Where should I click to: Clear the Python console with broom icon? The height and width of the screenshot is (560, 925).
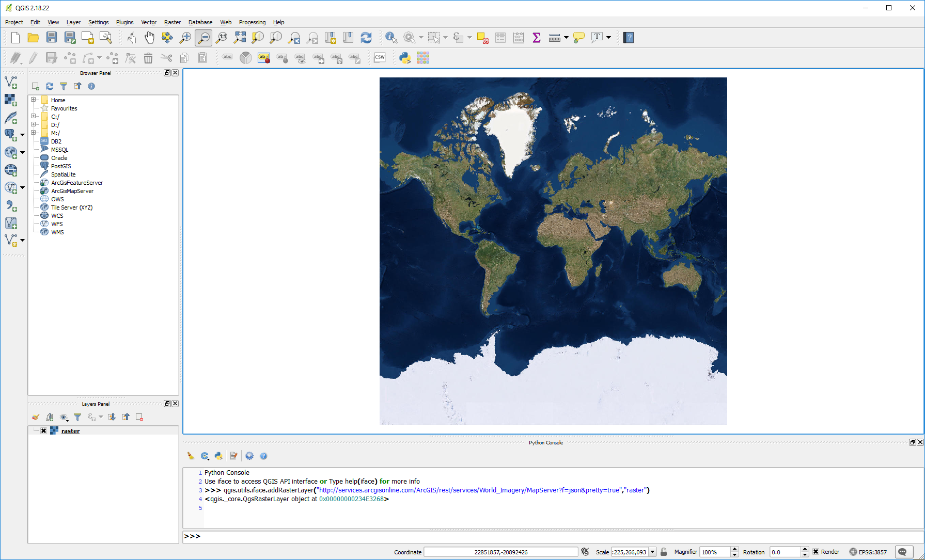[191, 456]
